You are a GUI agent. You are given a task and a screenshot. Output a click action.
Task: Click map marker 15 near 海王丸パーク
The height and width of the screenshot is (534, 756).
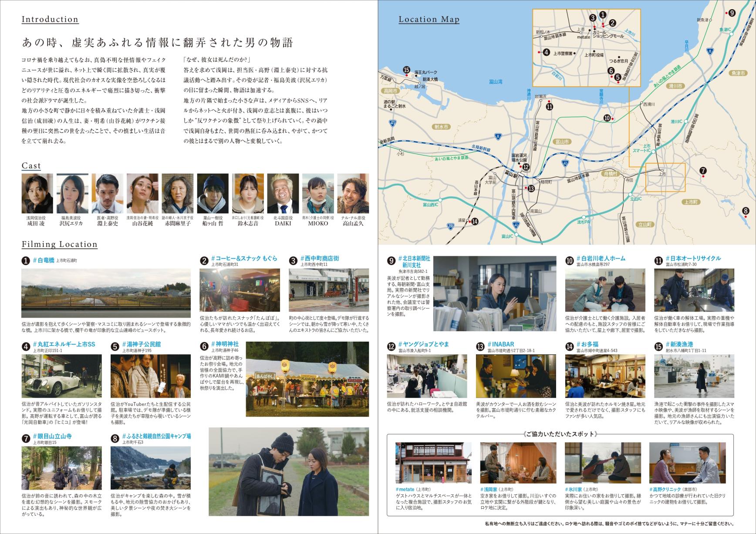tap(407, 70)
